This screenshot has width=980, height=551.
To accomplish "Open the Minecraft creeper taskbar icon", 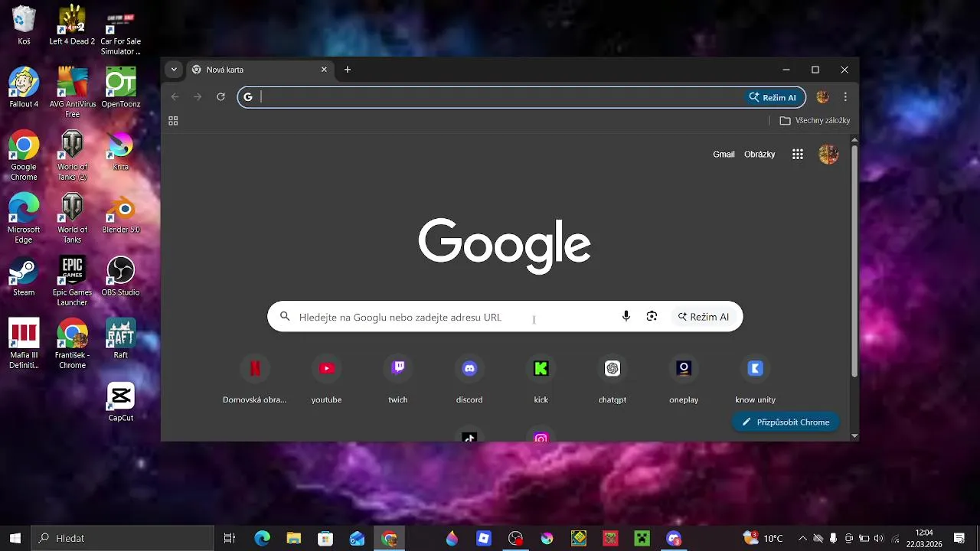I will pyautogui.click(x=642, y=538).
